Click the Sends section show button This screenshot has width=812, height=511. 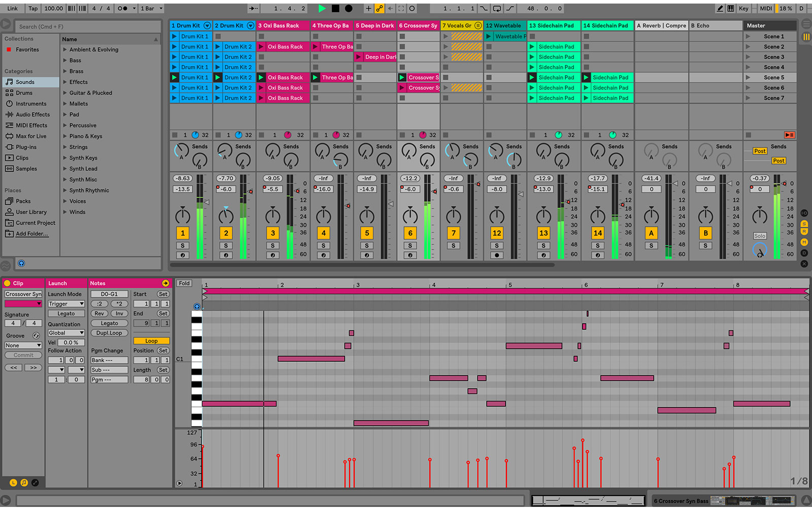pos(804,224)
